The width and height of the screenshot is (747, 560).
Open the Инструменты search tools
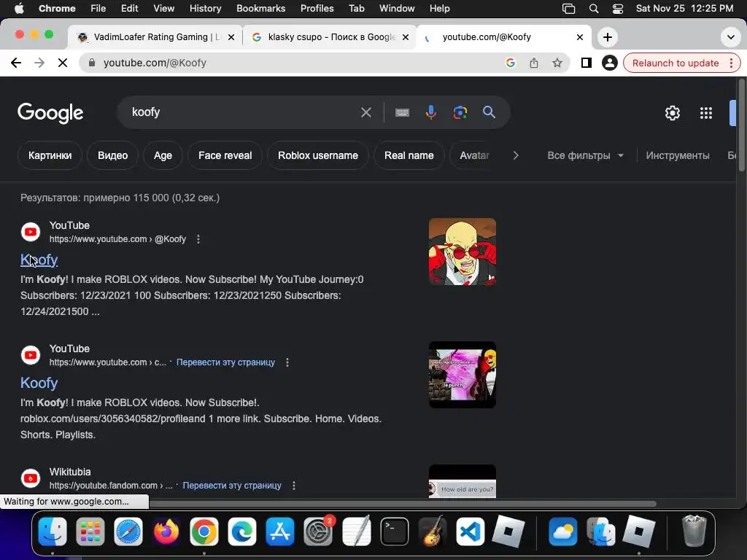[677, 156]
